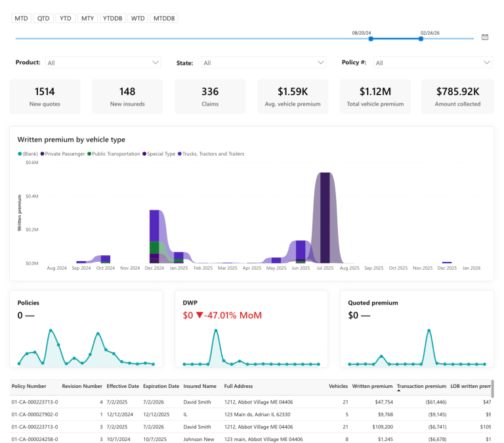This screenshot has width=504, height=443.
Task: Select the MTD period button
Action: [x=21, y=18]
